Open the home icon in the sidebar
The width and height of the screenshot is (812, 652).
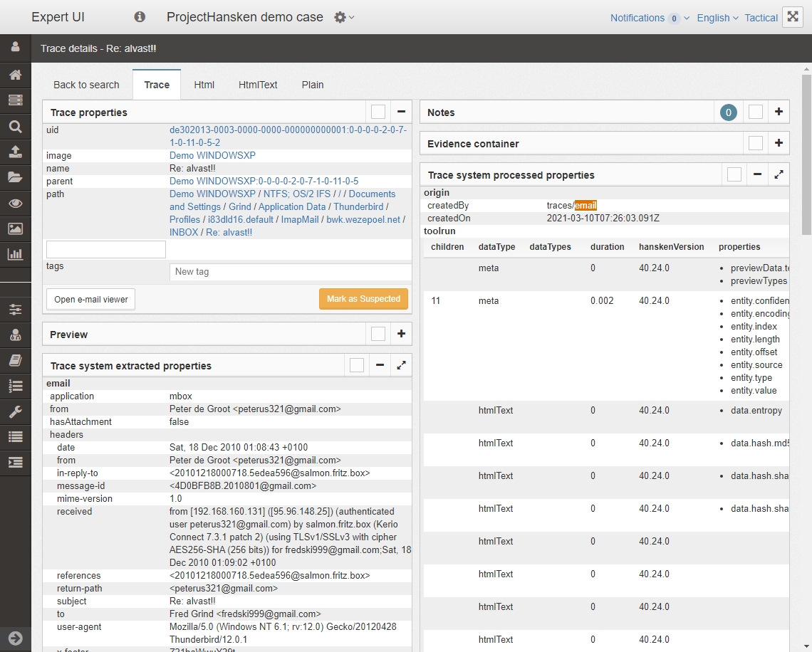point(16,75)
